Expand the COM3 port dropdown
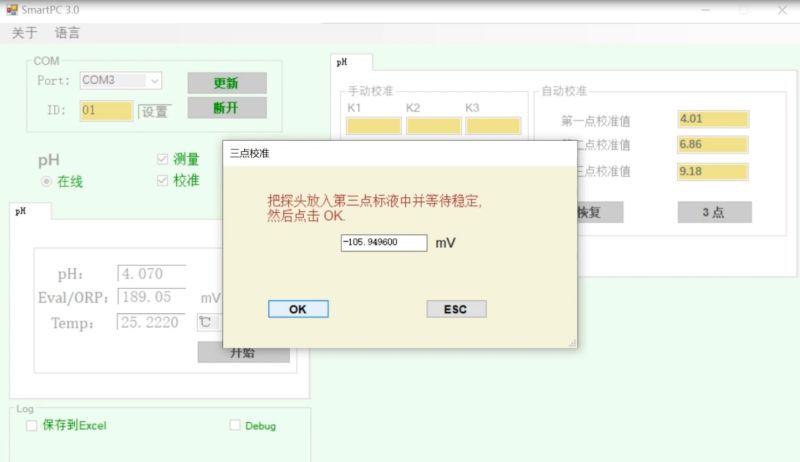The height and width of the screenshot is (462, 800). click(154, 80)
